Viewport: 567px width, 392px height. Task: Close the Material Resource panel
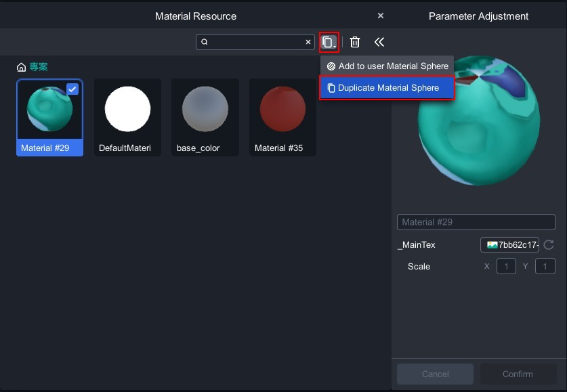click(381, 16)
